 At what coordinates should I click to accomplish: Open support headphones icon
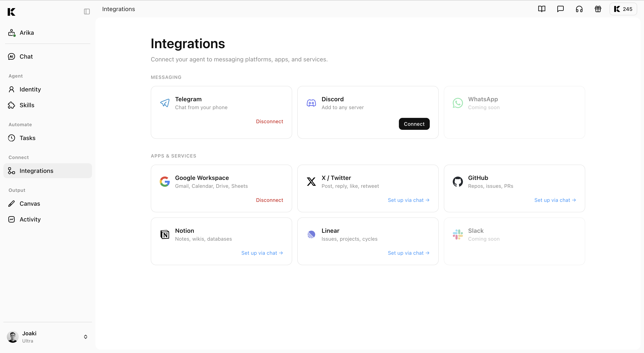579,9
